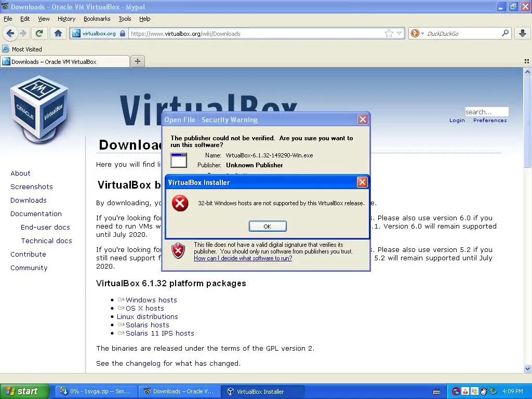This screenshot has width=532, height=399.
Task: Click the browser Forward arrow
Action: 23,33
